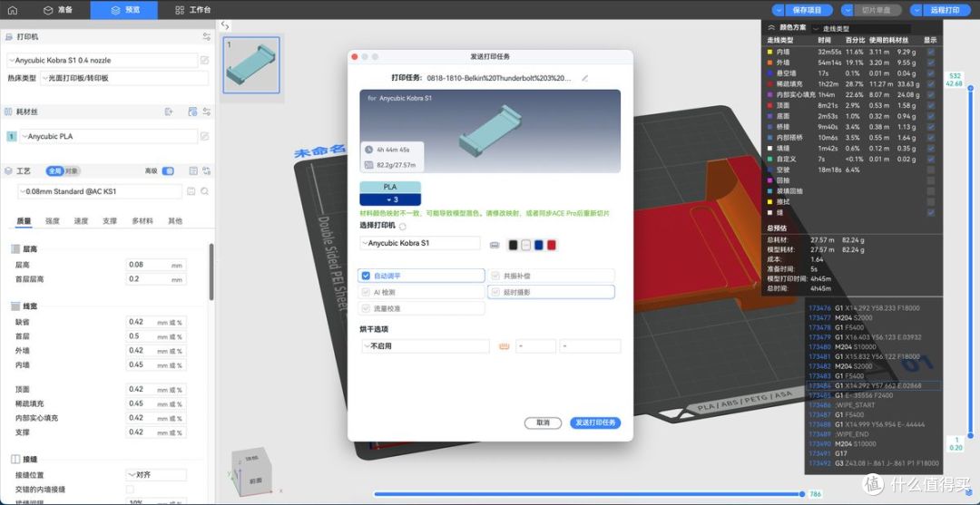Click the ACE filament box icon in dialog

click(x=495, y=245)
